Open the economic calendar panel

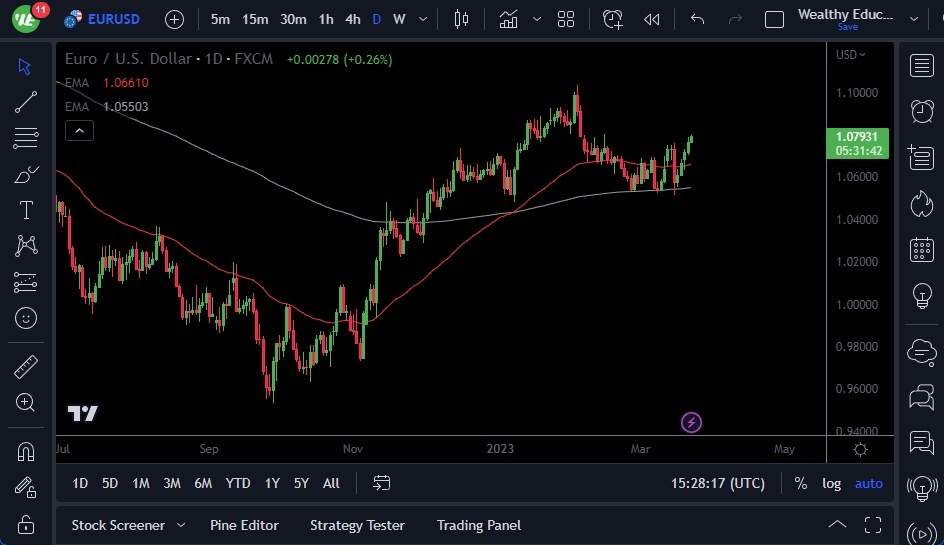921,249
